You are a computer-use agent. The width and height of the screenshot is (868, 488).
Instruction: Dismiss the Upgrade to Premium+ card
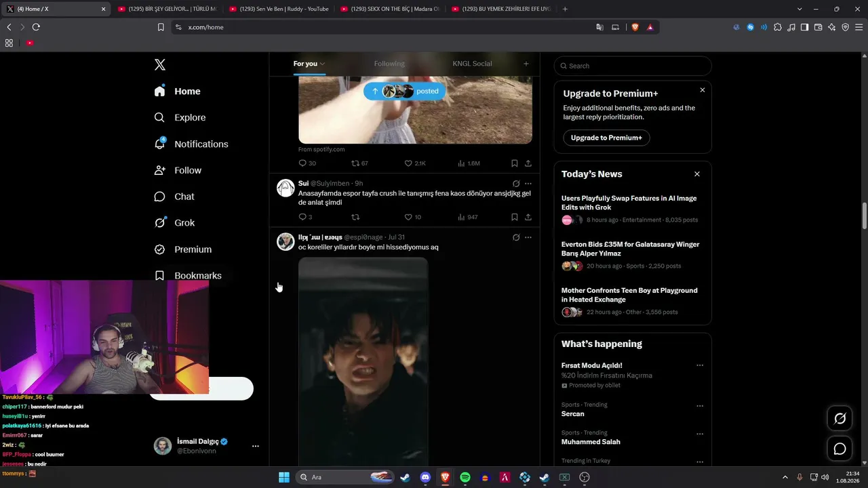click(703, 90)
